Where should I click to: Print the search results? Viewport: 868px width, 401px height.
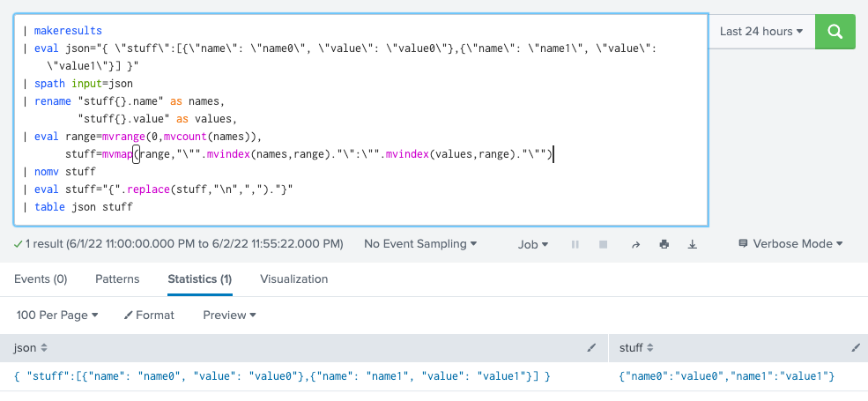coord(664,244)
